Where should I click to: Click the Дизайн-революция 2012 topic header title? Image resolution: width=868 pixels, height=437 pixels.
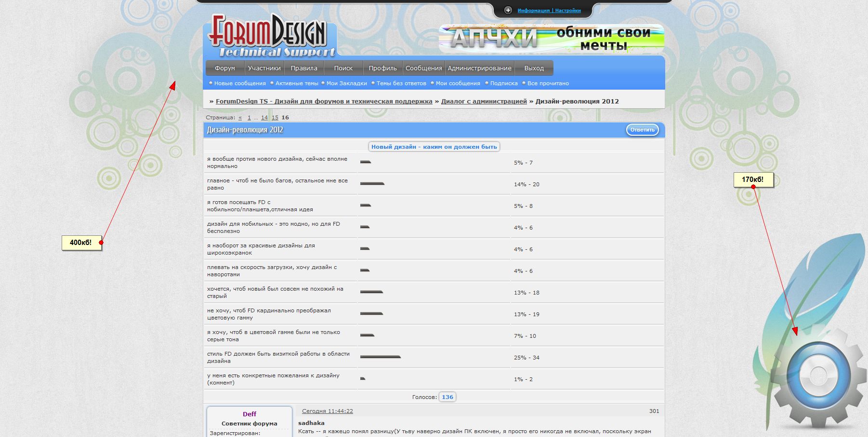(x=245, y=130)
